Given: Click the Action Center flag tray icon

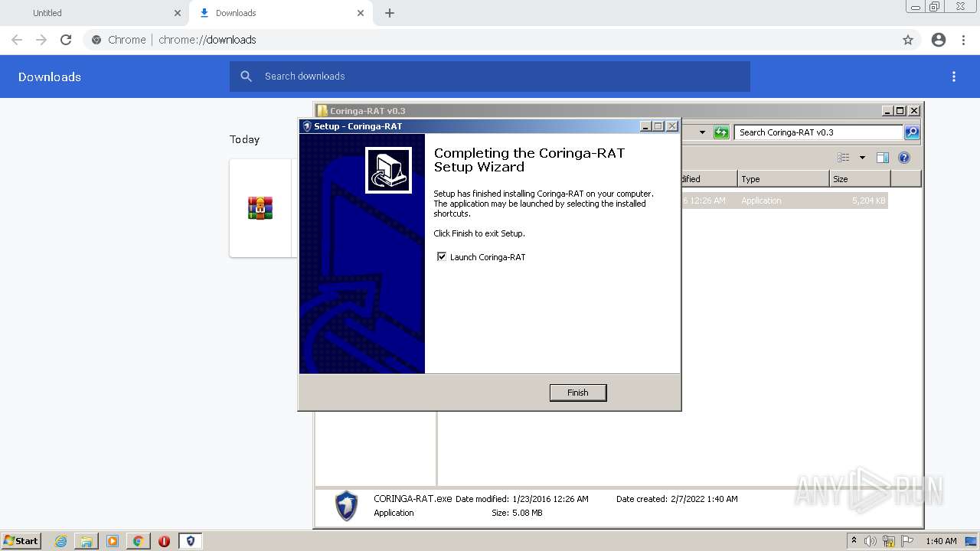Looking at the screenshot, I should (907, 541).
